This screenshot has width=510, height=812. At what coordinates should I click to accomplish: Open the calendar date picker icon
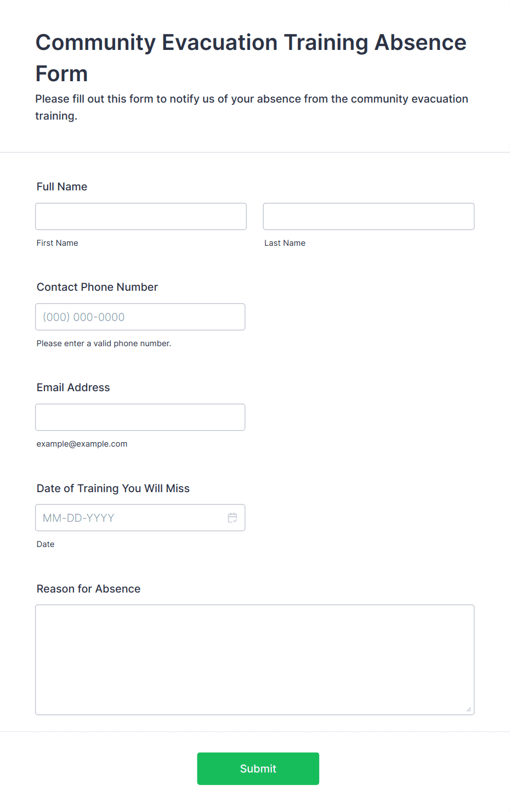click(233, 517)
